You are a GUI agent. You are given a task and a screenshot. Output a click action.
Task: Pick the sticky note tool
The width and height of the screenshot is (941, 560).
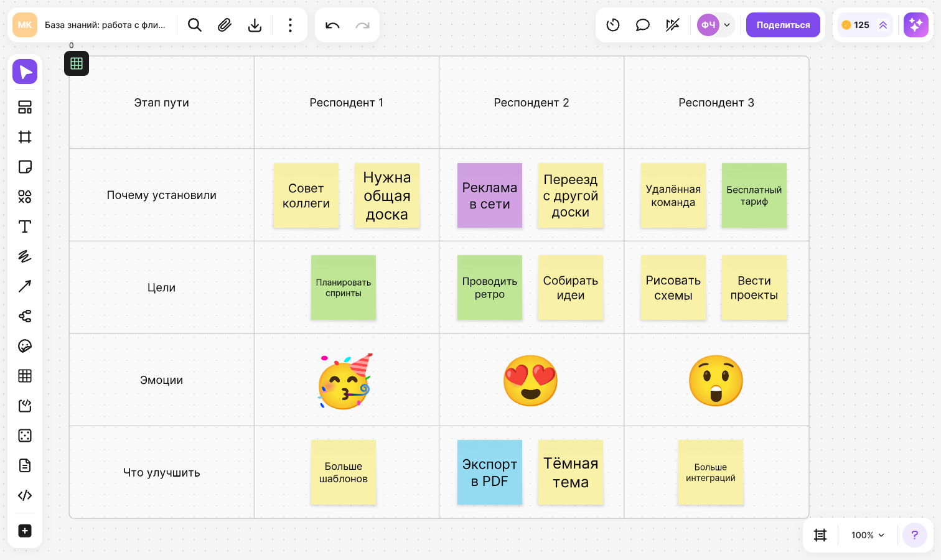pyautogui.click(x=25, y=167)
